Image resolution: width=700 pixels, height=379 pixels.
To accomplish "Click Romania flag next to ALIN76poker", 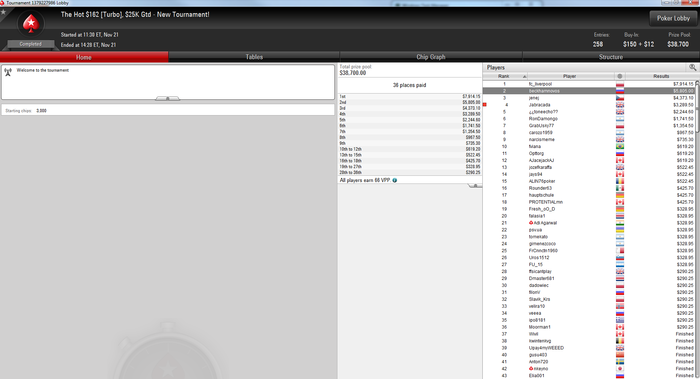I will (620, 181).
